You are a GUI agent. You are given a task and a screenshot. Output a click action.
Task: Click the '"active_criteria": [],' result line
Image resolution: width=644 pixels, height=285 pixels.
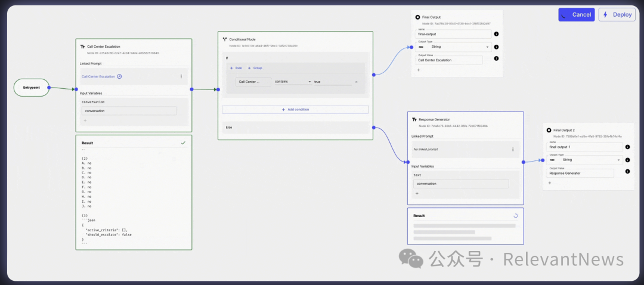(107, 230)
